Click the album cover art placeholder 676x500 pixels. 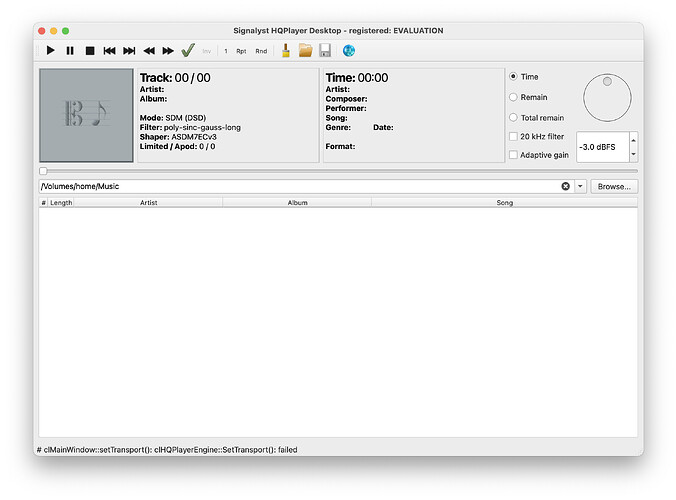(86, 115)
